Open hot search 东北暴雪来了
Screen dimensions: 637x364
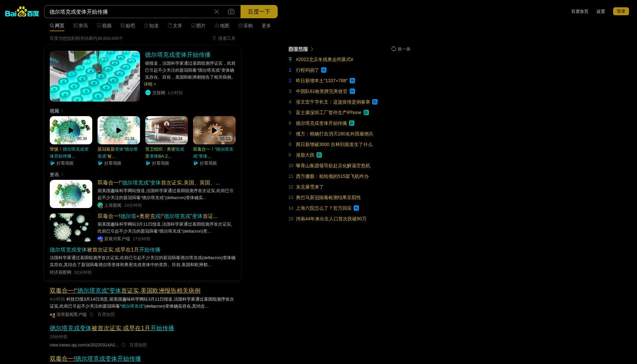(310, 187)
